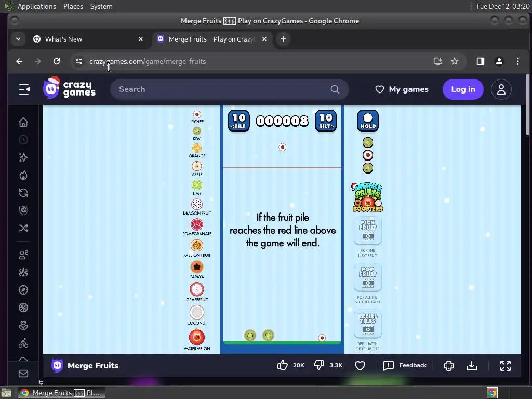Click the Pomegranate icon in fruit list
The height and width of the screenshot is (399, 532).
(197, 224)
